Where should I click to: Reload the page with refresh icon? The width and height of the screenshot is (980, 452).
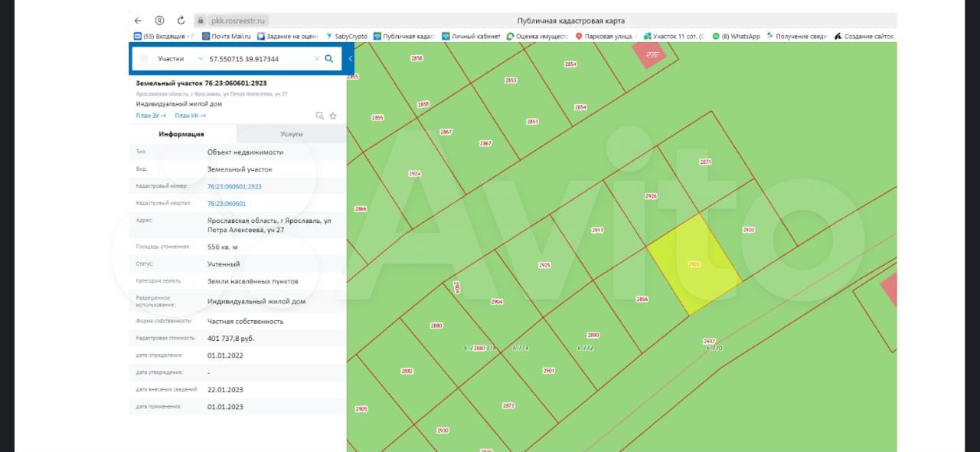181,21
